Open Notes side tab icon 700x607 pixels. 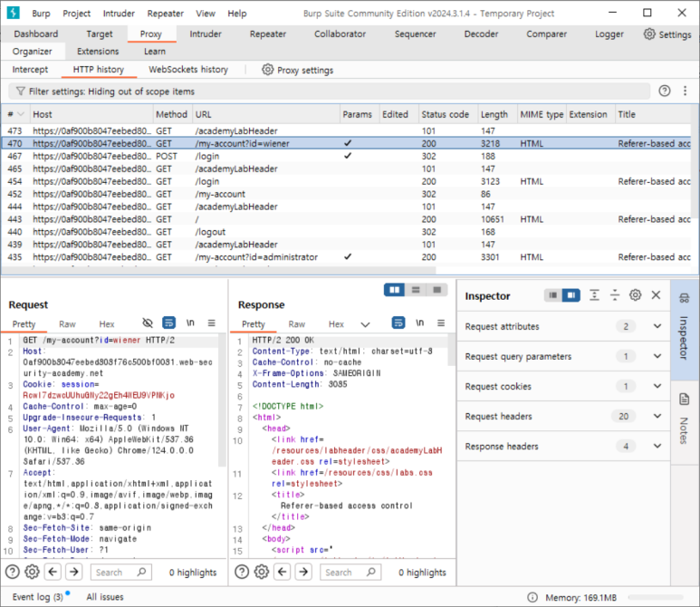click(x=684, y=399)
